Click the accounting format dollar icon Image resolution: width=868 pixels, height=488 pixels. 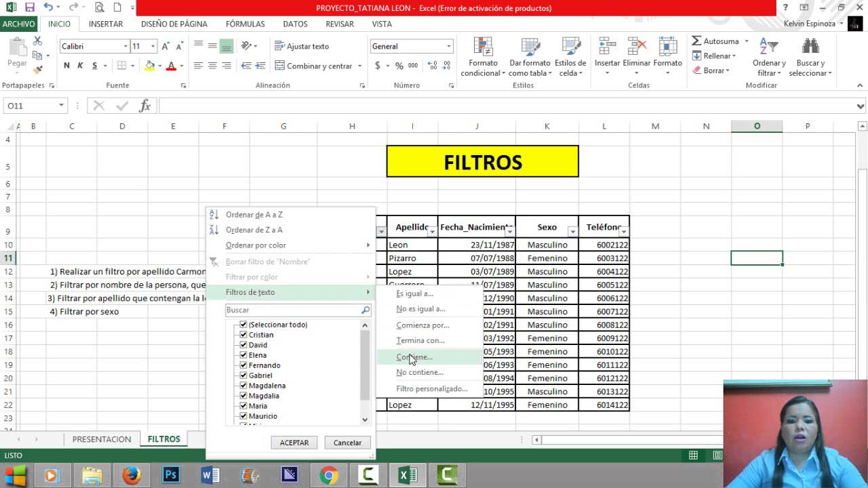tap(378, 66)
